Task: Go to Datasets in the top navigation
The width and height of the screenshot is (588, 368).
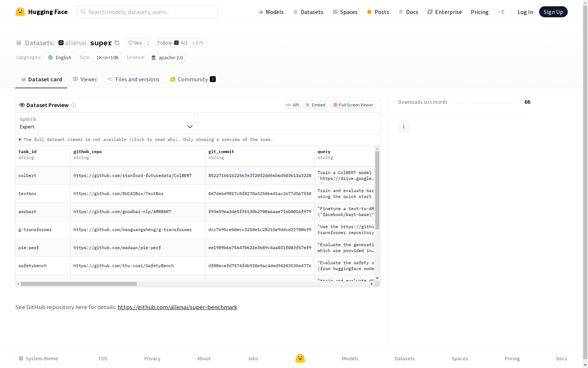Action: coord(308,12)
